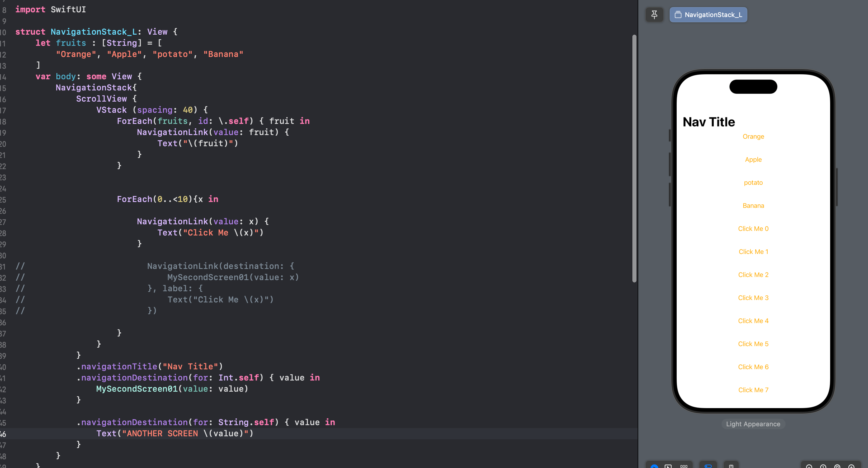Tap the Banana link in the preview

pyautogui.click(x=753, y=206)
